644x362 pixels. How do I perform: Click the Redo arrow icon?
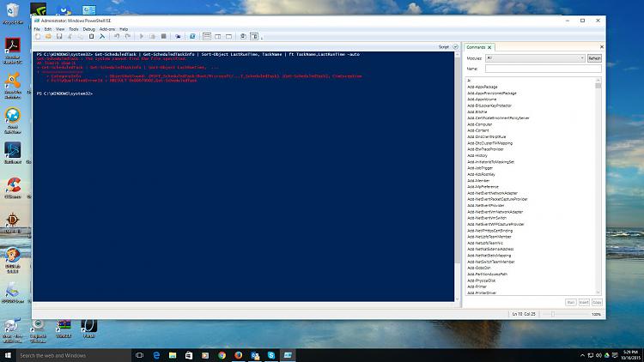point(128,37)
